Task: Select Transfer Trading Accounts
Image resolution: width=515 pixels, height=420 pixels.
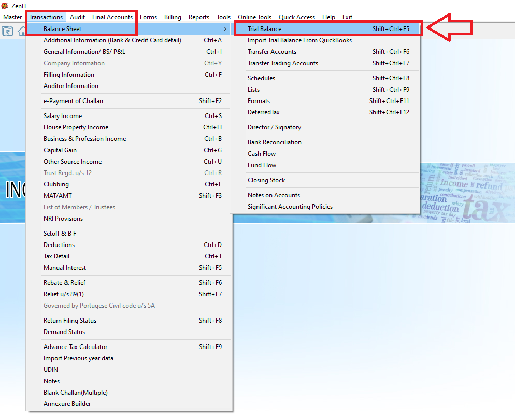Action: coord(325,63)
